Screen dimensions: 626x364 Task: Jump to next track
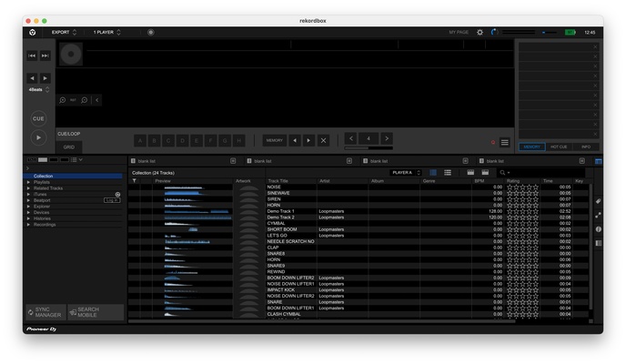click(45, 56)
